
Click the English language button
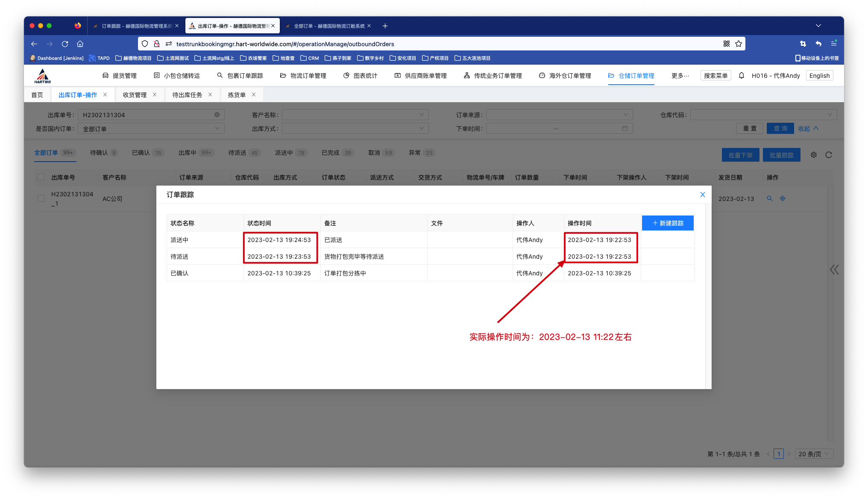click(819, 76)
